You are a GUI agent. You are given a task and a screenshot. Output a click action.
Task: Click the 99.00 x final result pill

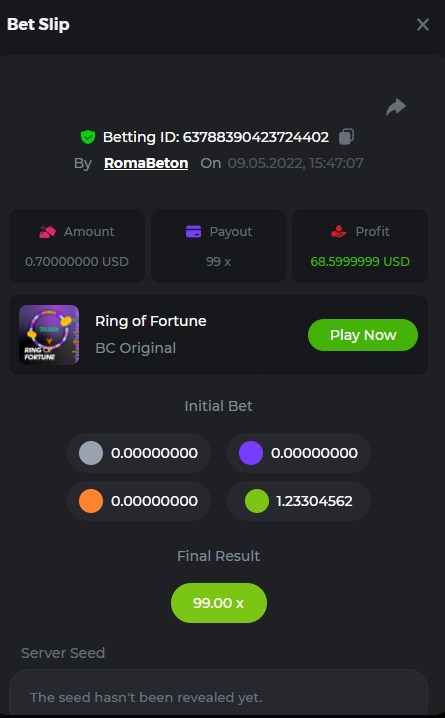tap(219, 603)
